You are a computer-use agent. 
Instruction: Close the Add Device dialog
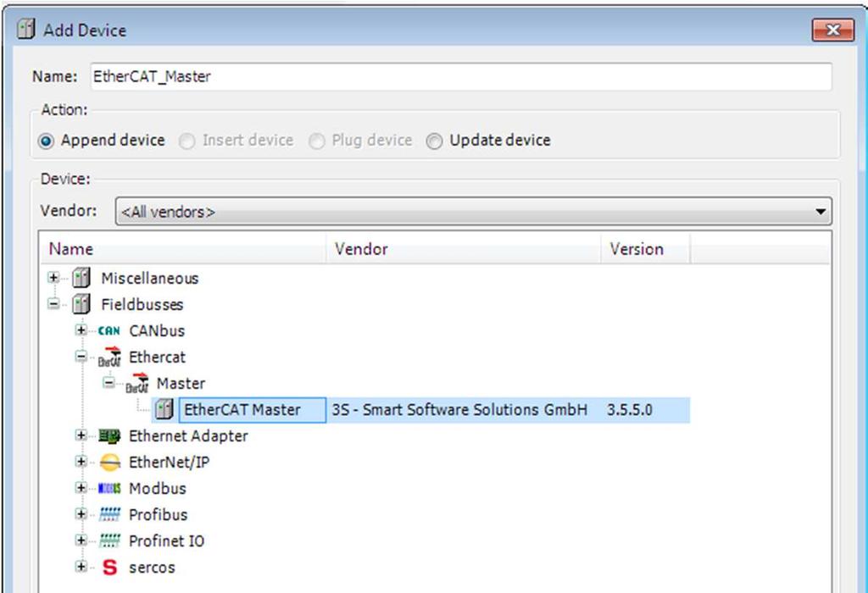click(x=833, y=30)
